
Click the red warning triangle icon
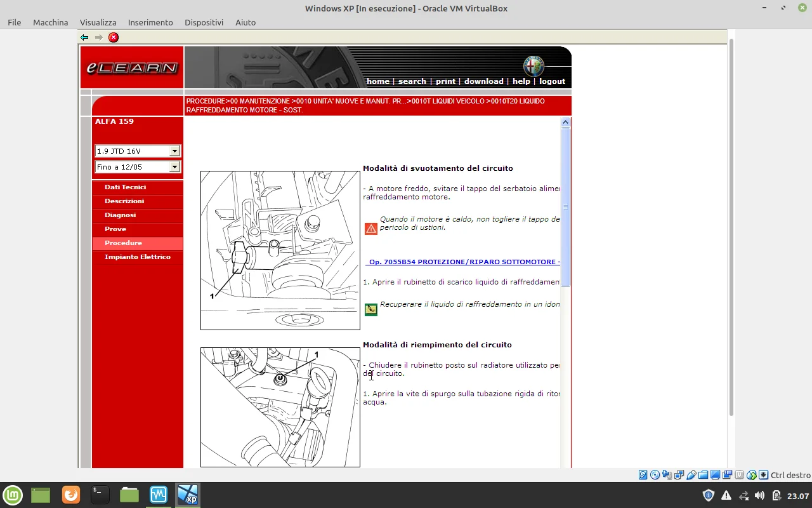[371, 229]
